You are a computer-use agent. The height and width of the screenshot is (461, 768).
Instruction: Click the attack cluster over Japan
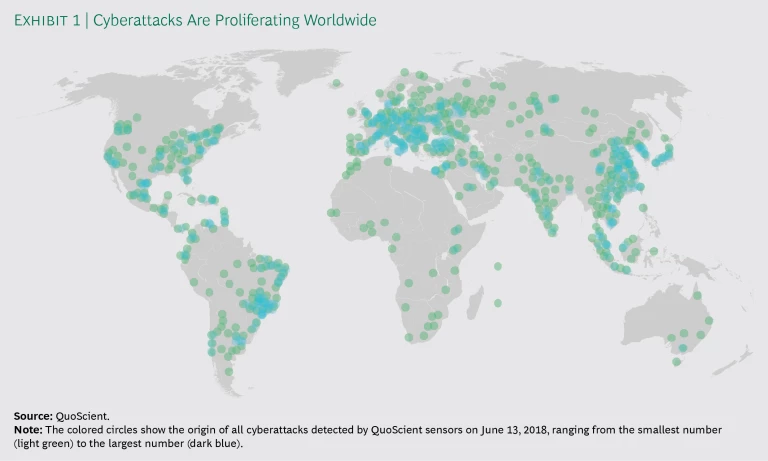coord(664,151)
